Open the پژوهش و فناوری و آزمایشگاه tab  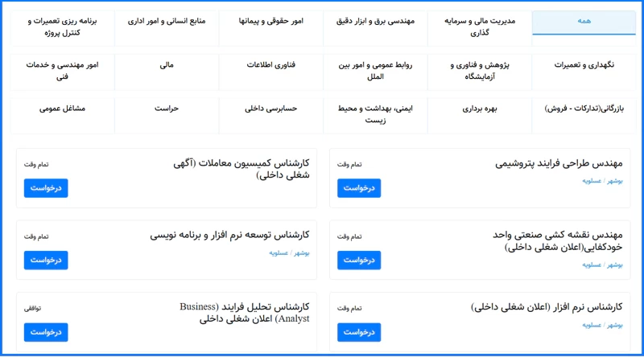tap(479, 70)
